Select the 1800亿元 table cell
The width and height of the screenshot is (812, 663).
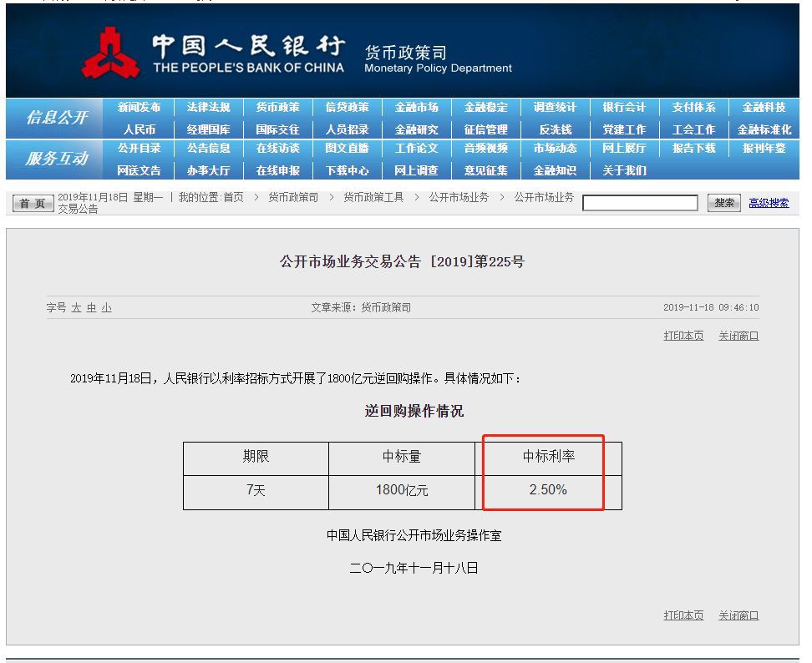tap(402, 493)
